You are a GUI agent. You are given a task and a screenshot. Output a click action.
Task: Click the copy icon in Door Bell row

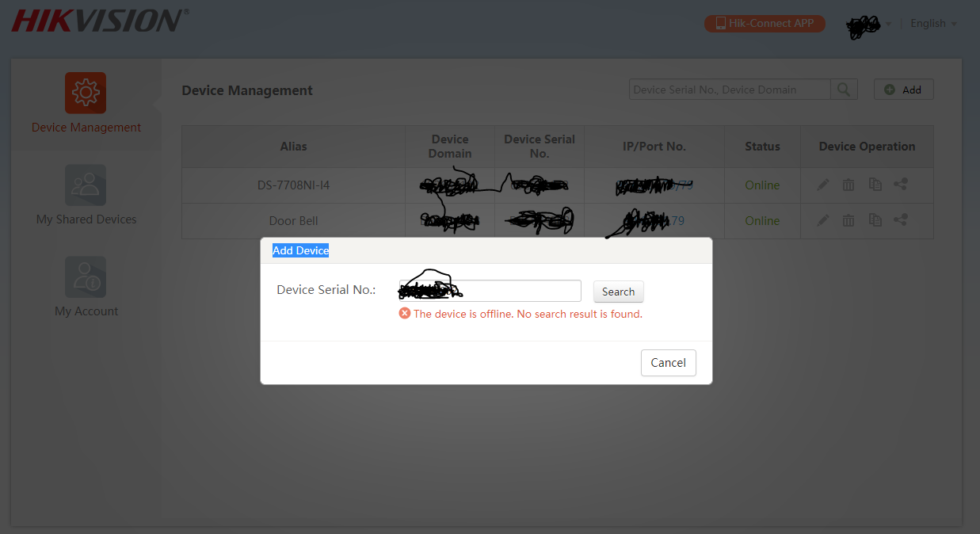pos(875,220)
